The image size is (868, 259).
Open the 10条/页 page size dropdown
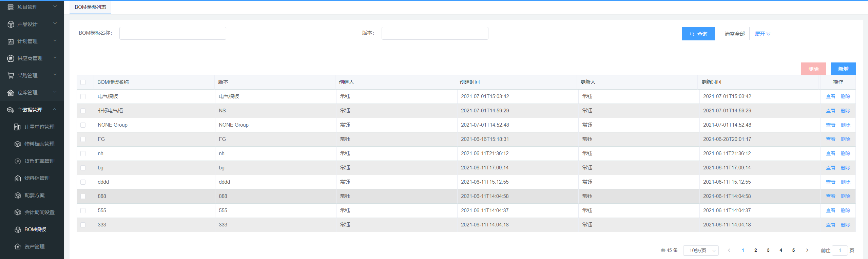tap(700, 251)
